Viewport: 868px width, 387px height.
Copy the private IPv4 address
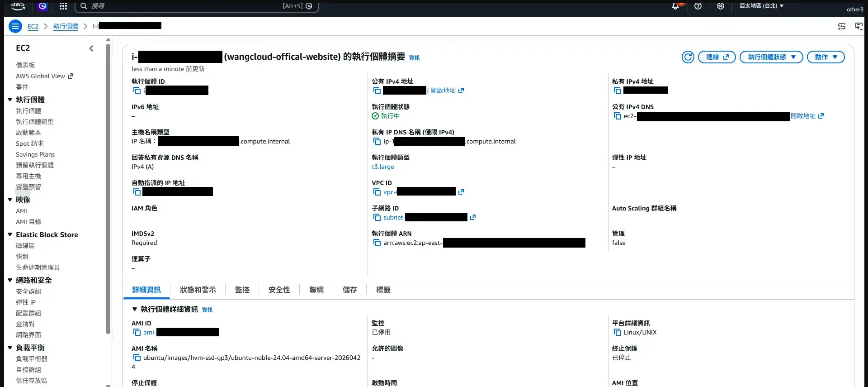[618, 91]
